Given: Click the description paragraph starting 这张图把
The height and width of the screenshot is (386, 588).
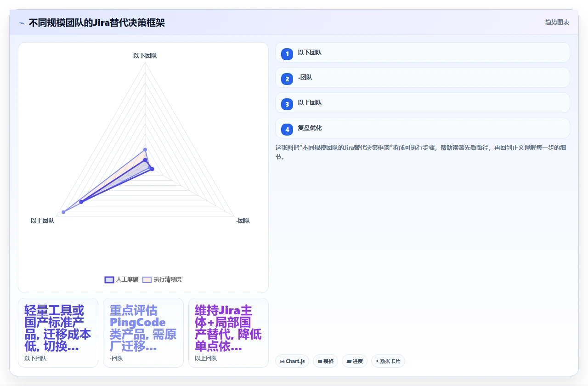Looking at the screenshot, I should coord(422,152).
